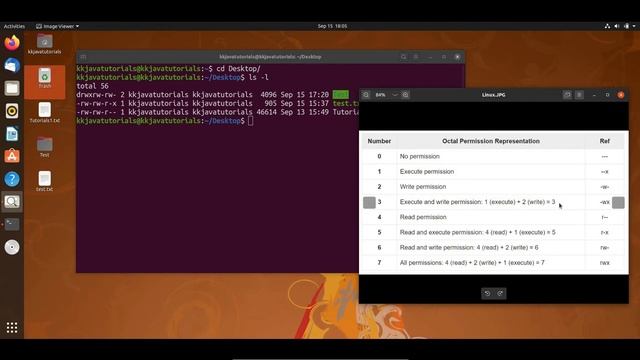
Task: Click the 'Read permission' row text
Action: tap(423, 217)
